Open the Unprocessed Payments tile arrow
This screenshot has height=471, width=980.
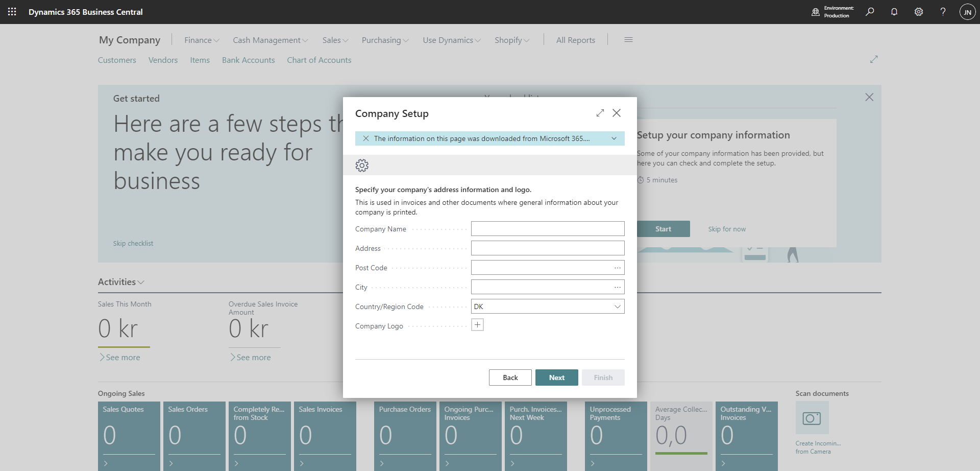pos(593,463)
